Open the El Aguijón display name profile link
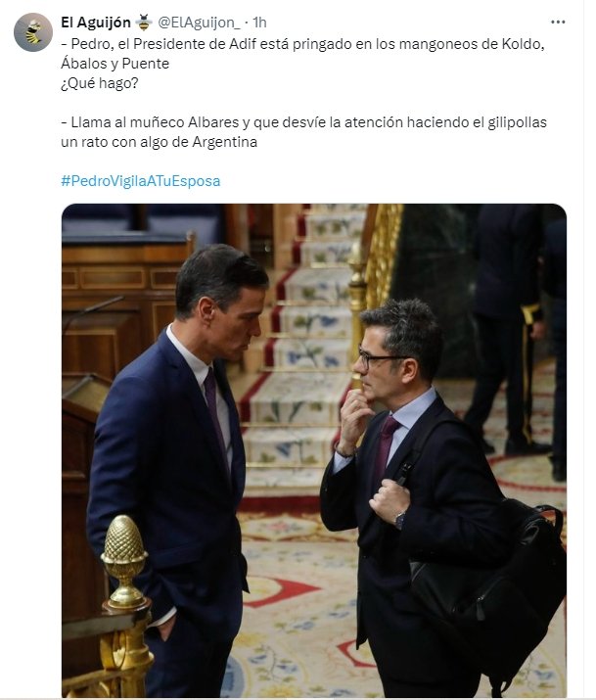The width and height of the screenshot is (596, 700). (96, 22)
